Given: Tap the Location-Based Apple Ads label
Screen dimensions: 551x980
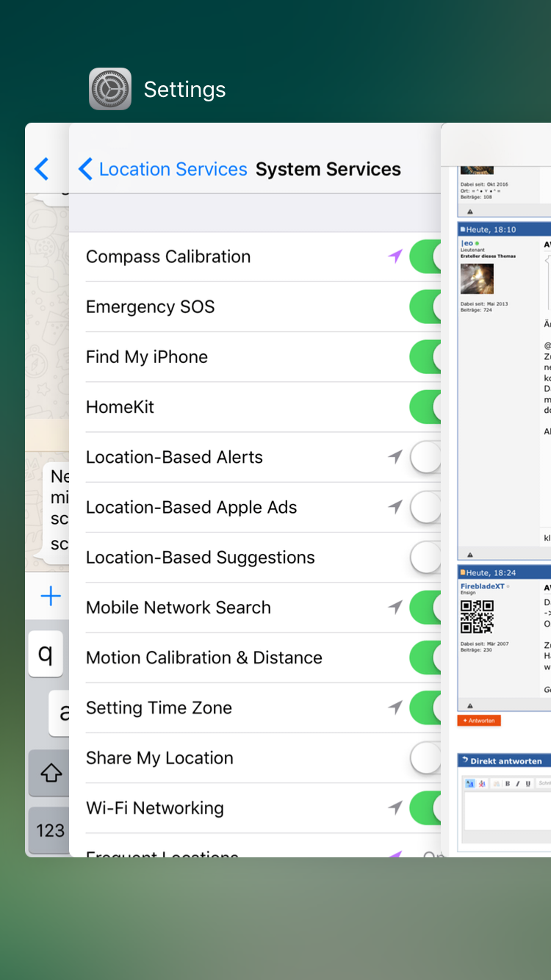Looking at the screenshot, I should [192, 507].
